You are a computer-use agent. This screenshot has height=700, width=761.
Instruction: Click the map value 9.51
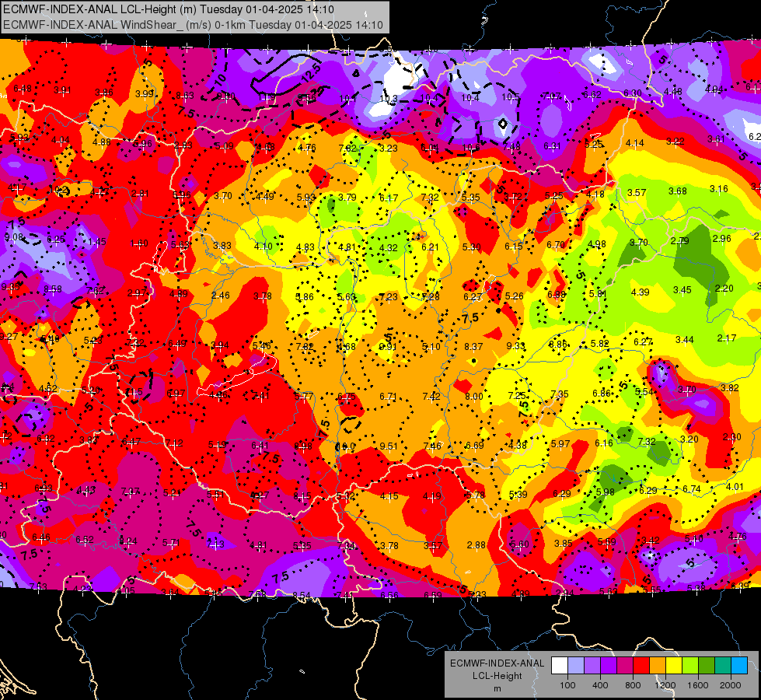[389, 446]
